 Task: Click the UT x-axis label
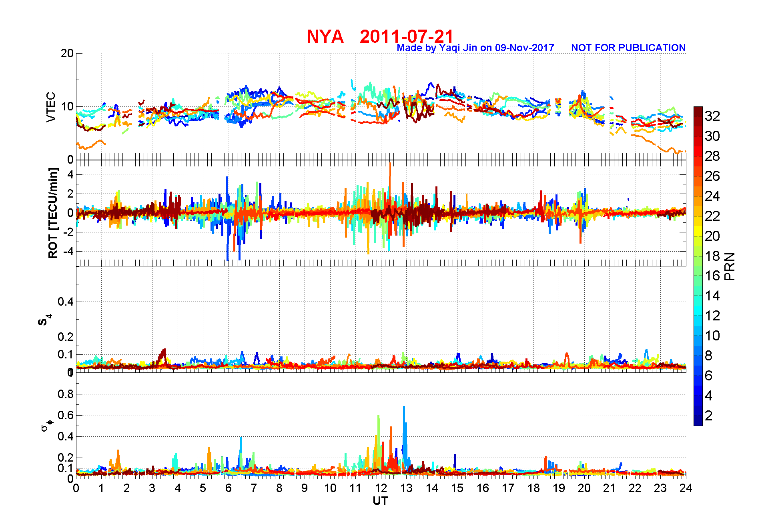coord(380,501)
